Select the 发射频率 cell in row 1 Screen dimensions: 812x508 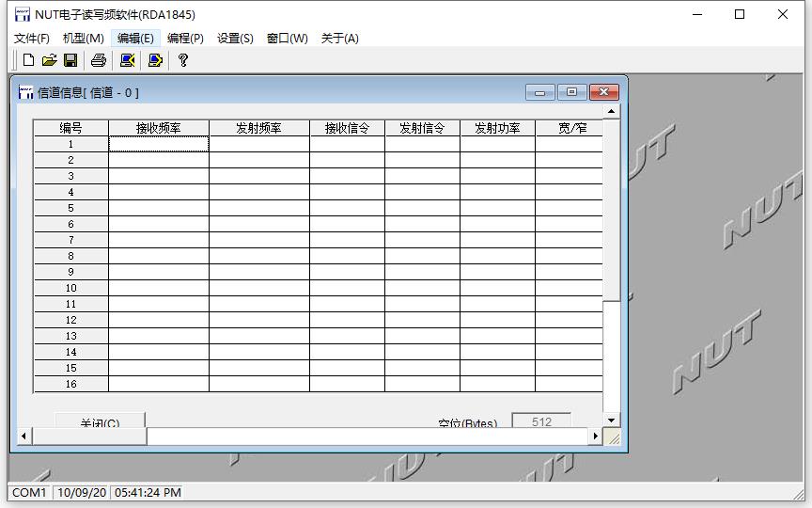259,144
